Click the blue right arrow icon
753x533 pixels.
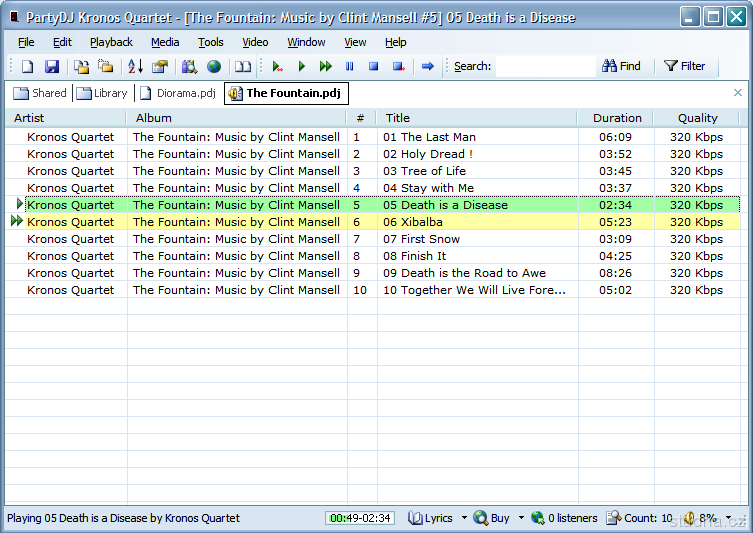click(x=427, y=67)
